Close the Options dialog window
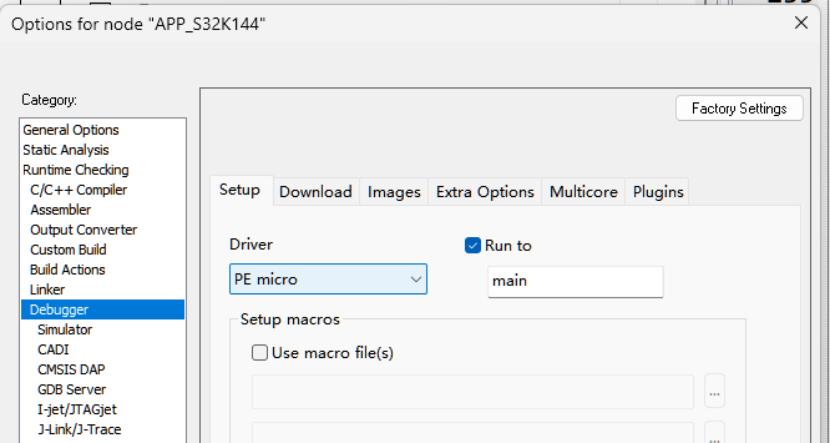Screen dimensions: 830x443 tap(800, 23)
